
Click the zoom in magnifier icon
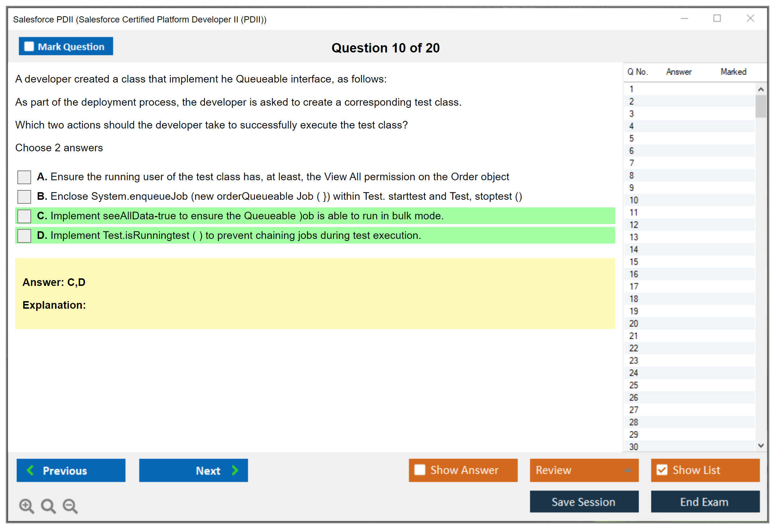coord(26,506)
